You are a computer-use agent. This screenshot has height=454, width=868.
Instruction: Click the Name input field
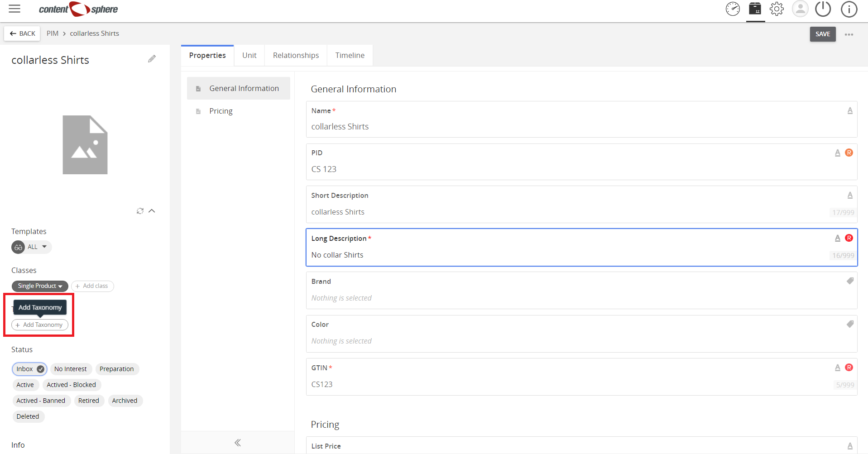(x=581, y=119)
